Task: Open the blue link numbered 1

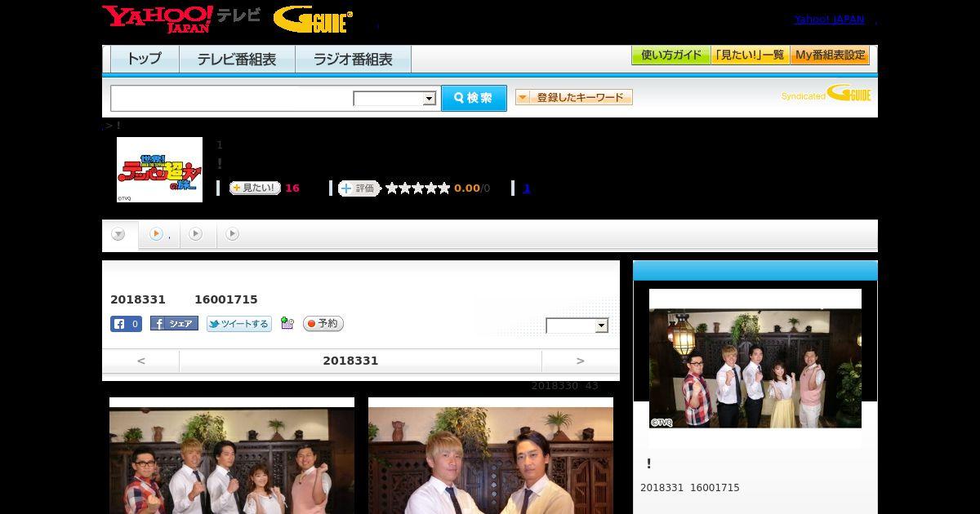Action: click(x=527, y=188)
